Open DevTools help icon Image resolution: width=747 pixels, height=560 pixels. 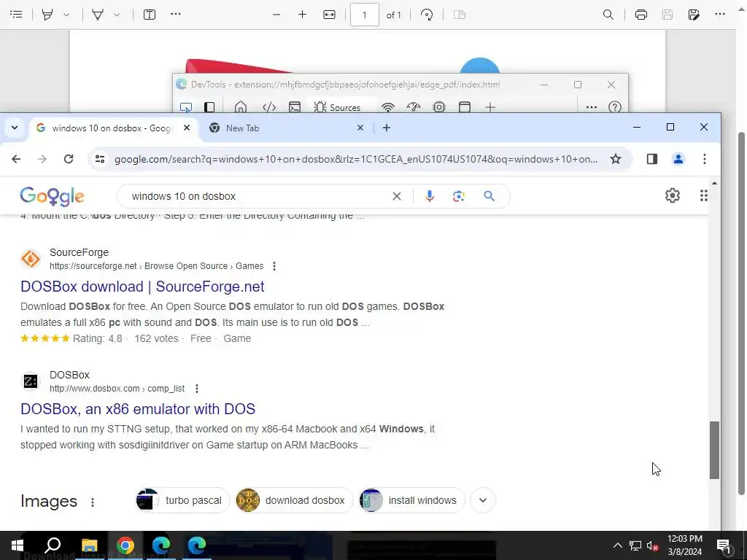(x=615, y=107)
